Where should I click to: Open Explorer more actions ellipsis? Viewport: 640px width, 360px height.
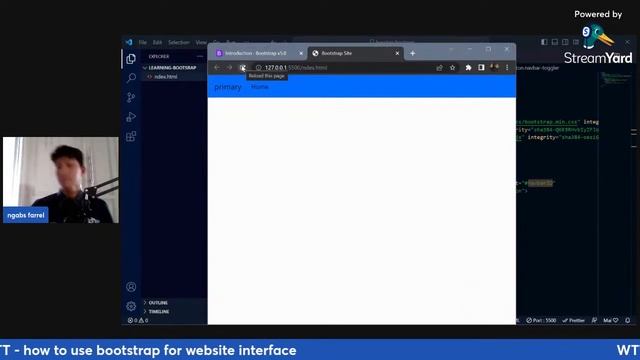pos(200,56)
